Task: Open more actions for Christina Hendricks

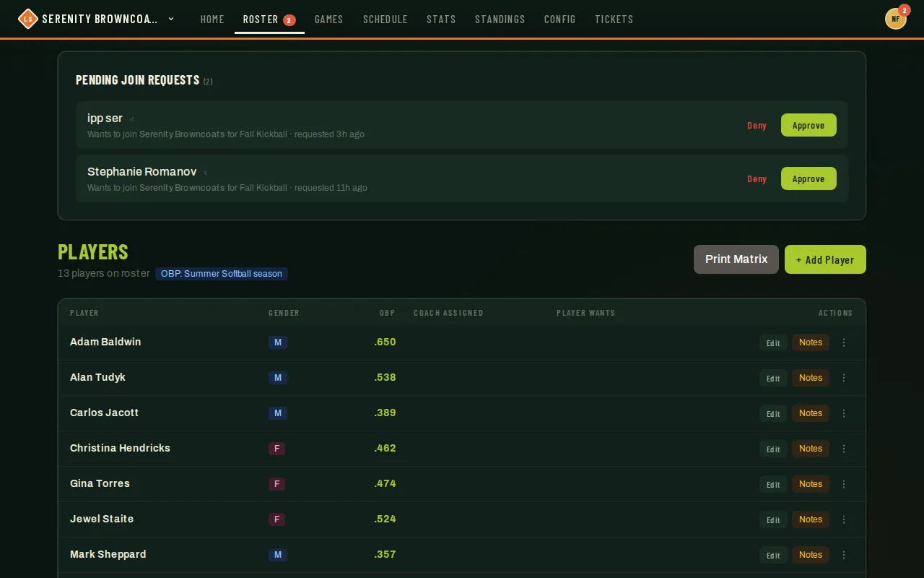Action: click(844, 449)
